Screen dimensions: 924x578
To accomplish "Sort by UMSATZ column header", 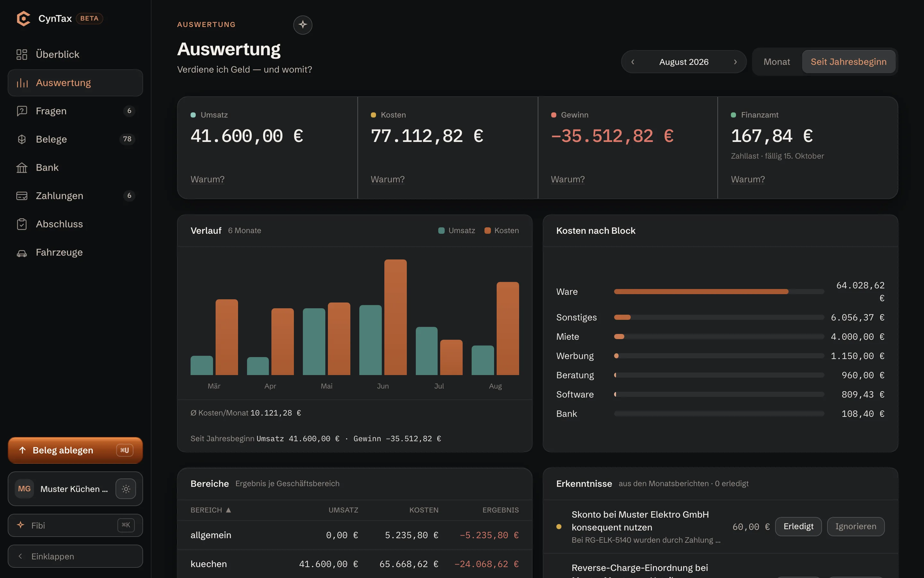I will [x=343, y=510].
